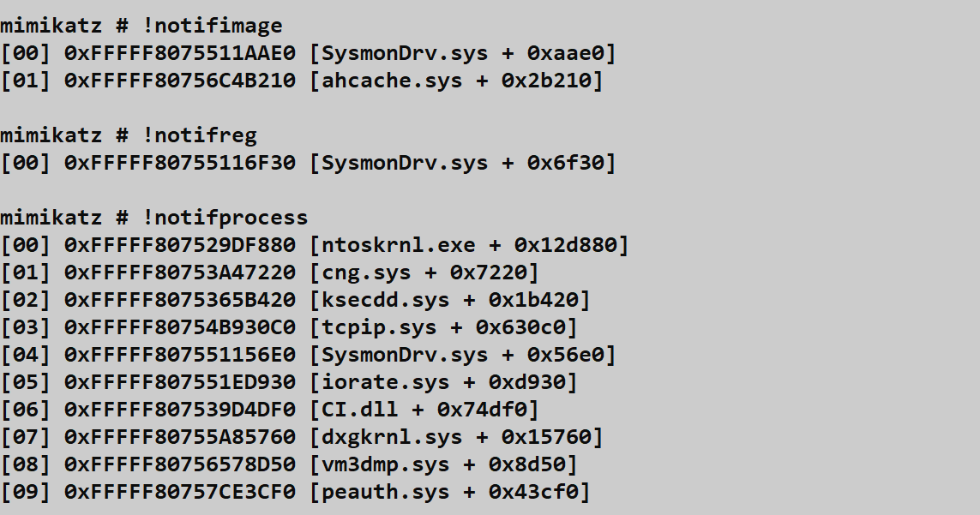The height and width of the screenshot is (515, 980).
Task: Select the SysmonDrv.sys + 0x6f30 line
Action: 463,163
